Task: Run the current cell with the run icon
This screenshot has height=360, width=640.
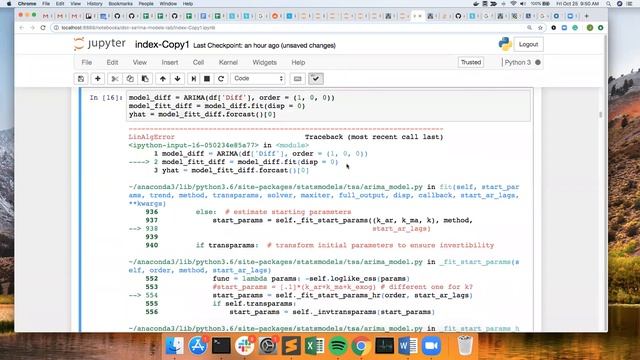Action: [x=193, y=79]
